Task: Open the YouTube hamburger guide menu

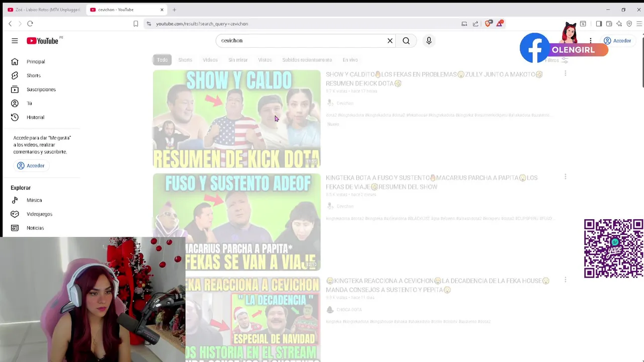Action: click(15, 41)
